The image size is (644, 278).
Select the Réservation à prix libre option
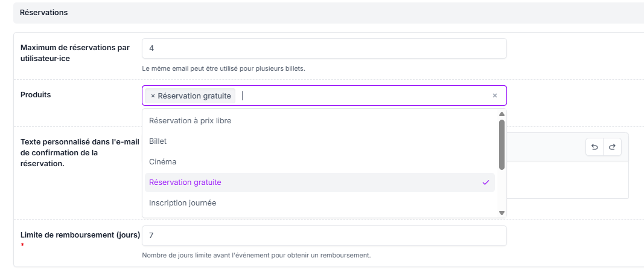[190, 121]
